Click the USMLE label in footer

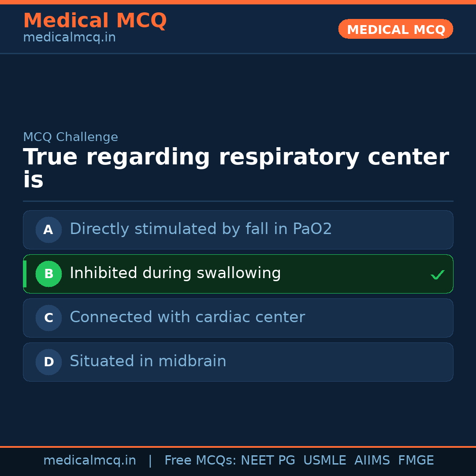click(x=324, y=461)
